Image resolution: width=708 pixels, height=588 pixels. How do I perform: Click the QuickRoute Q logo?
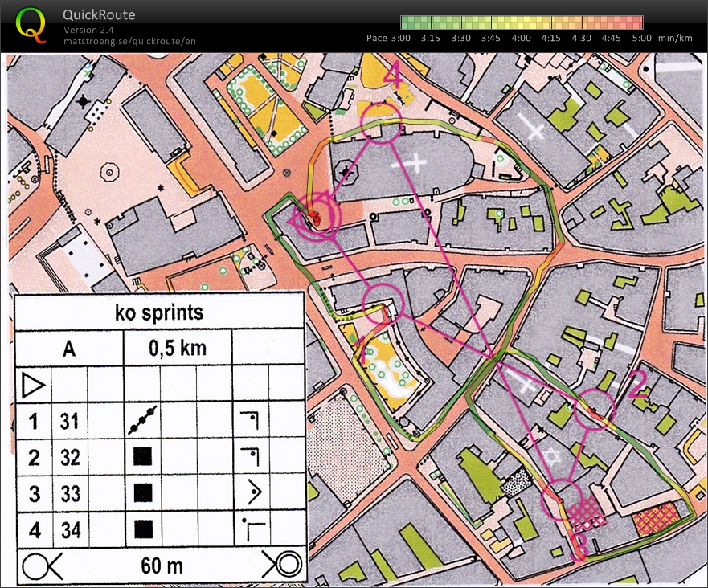coord(31,25)
